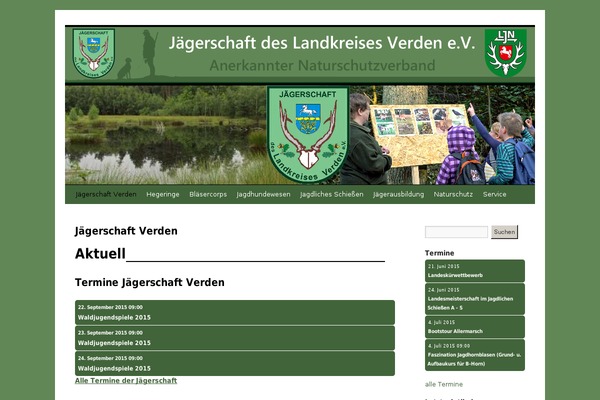Viewport: 600px width, 400px height.
Task: Open the Jägerausbildung menu item
Action: [398, 194]
